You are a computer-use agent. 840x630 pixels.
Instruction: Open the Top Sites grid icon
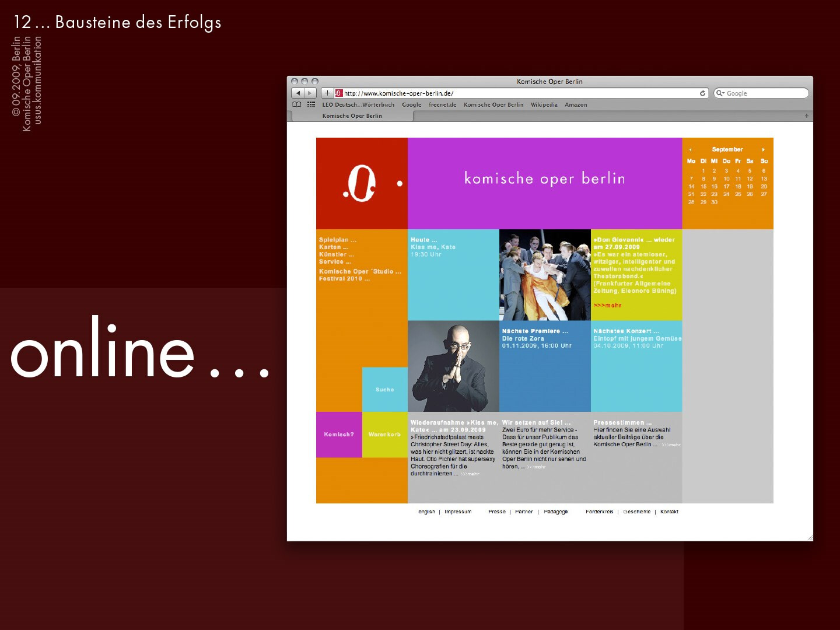[x=311, y=105]
